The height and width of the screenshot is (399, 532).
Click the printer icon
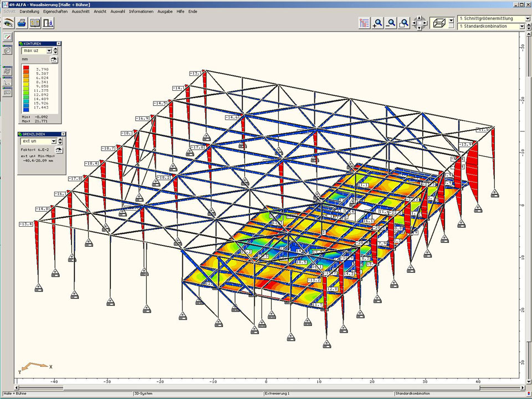click(x=22, y=23)
